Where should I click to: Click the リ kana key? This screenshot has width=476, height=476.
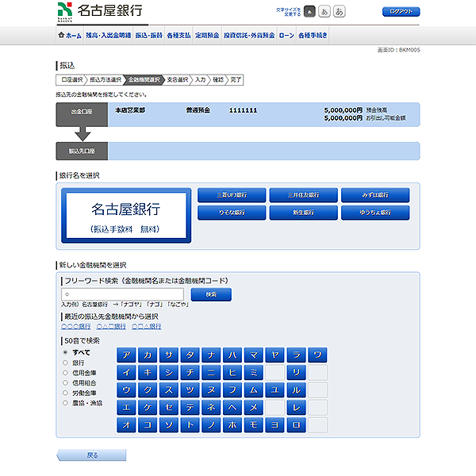(x=296, y=373)
